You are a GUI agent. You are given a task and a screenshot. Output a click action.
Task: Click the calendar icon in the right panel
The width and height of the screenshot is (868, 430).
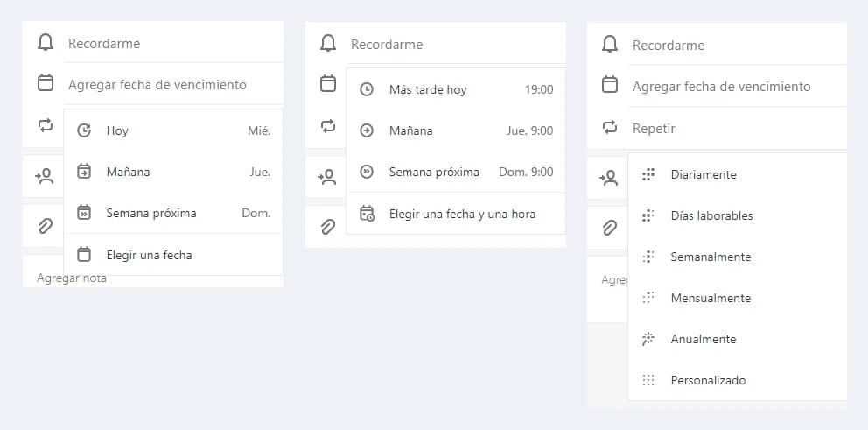click(x=610, y=85)
